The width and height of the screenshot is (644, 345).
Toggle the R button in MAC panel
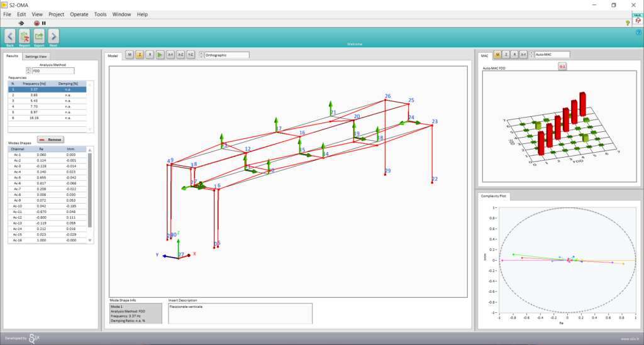(514, 55)
